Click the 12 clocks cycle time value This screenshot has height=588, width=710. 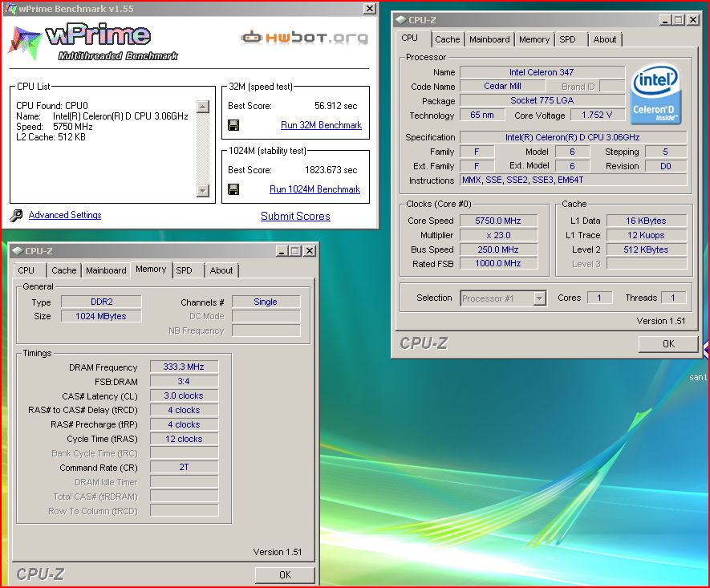click(x=184, y=439)
